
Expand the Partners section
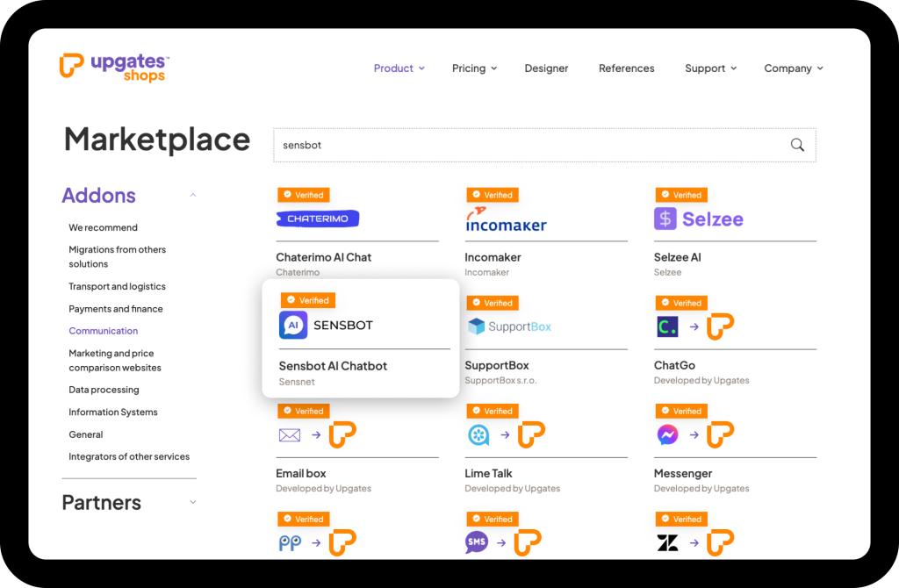click(193, 502)
